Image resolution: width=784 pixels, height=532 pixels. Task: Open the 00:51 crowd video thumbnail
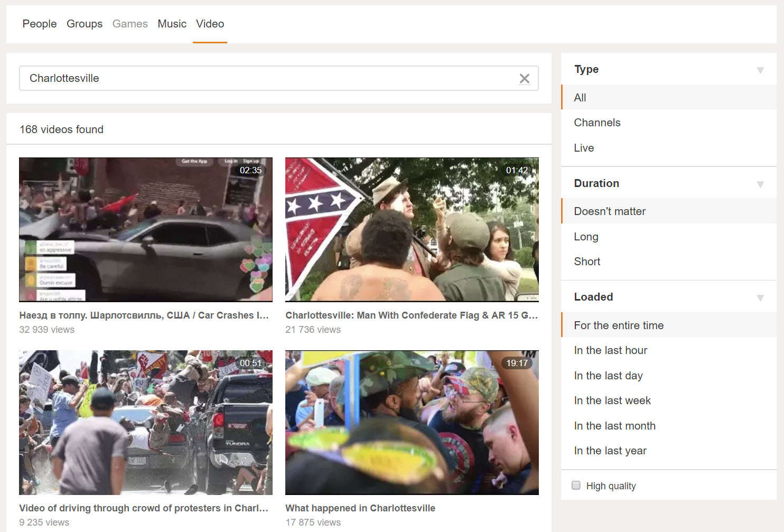coord(146,423)
